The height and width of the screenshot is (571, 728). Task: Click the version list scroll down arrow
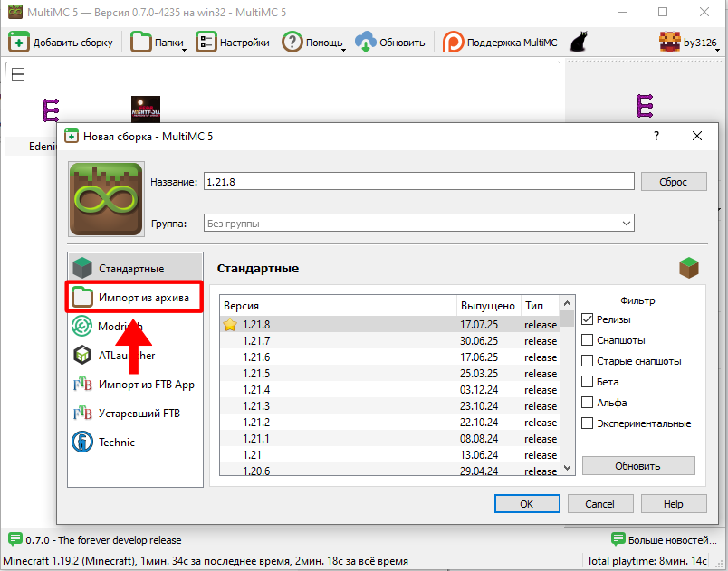[567, 468]
